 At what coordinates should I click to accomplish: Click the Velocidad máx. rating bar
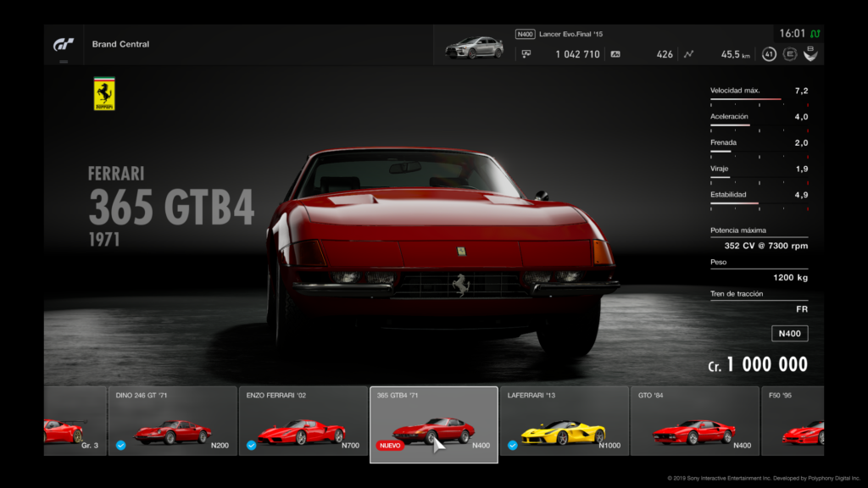pos(759,100)
